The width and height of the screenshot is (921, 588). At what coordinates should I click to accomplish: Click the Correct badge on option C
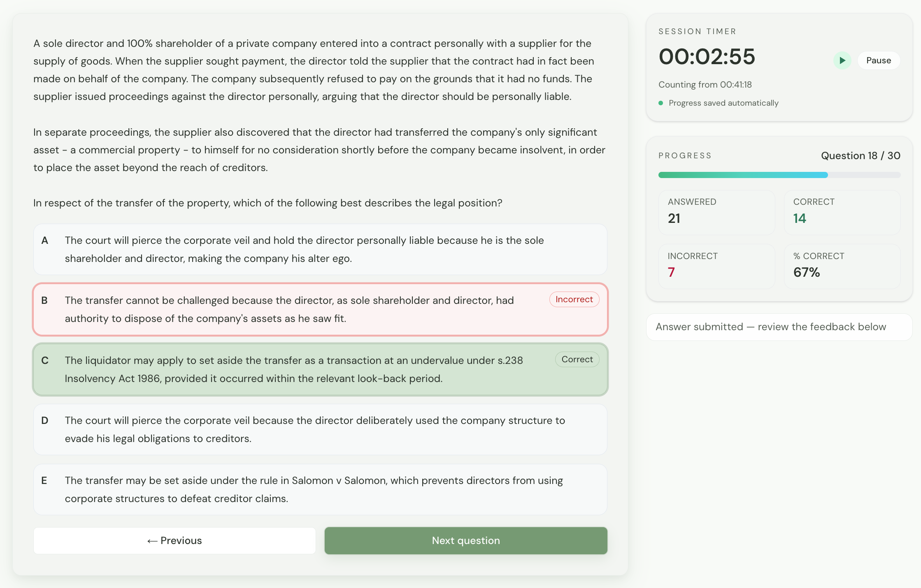(577, 359)
